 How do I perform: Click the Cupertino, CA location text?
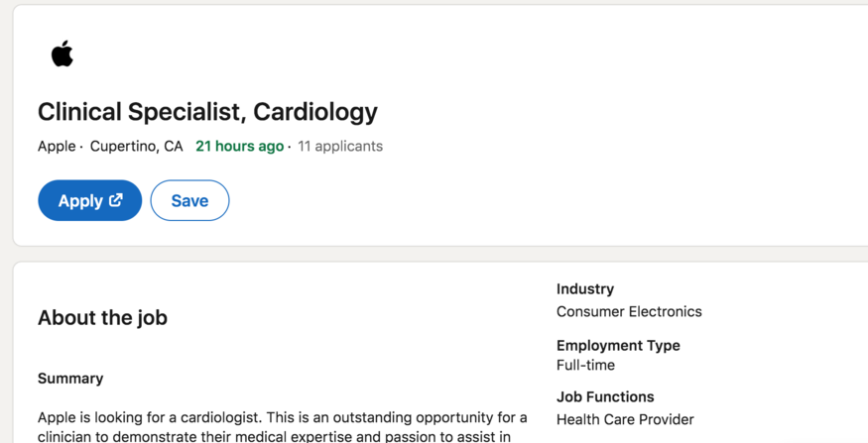pos(136,146)
